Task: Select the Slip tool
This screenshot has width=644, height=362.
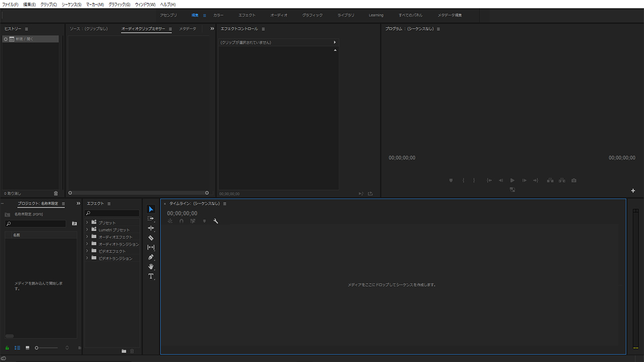Action: [151, 247]
